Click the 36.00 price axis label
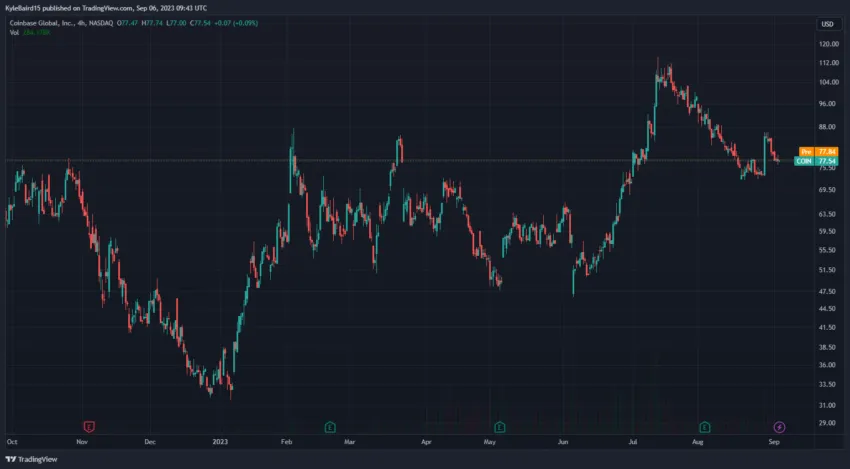Screen dimensions: 850x469 pos(829,365)
